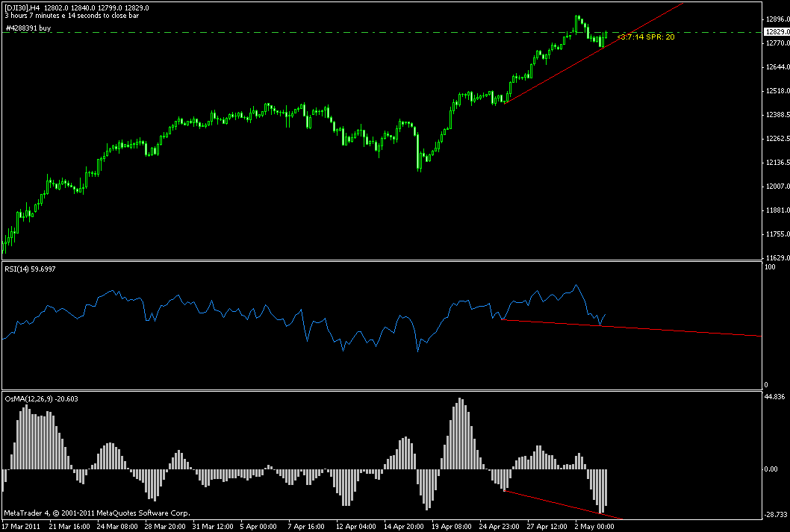Click the 24 Apr 23:00 time label
Screen dimensions: 790x532
(500, 527)
